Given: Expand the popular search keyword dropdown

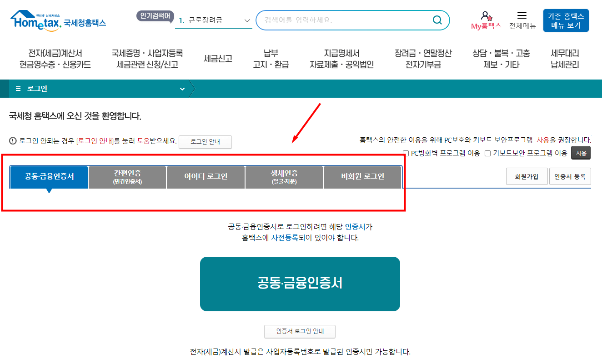Looking at the screenshot, I should (x=247, y=20).
